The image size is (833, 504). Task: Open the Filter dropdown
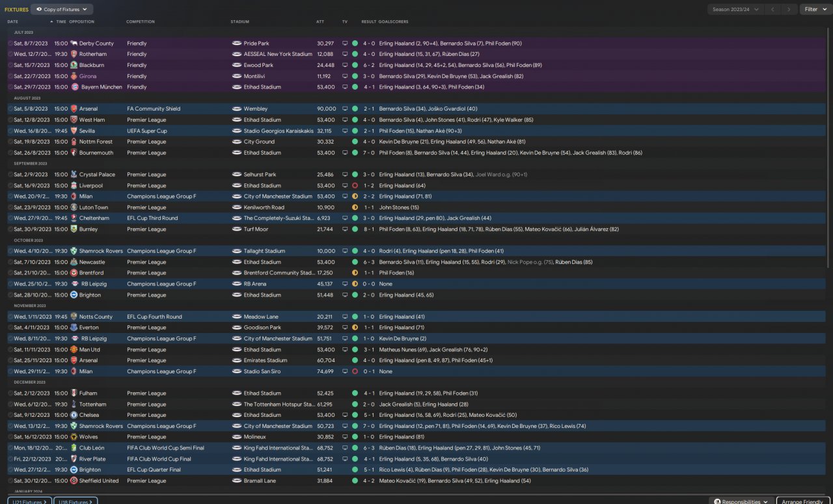coord(815,10)
